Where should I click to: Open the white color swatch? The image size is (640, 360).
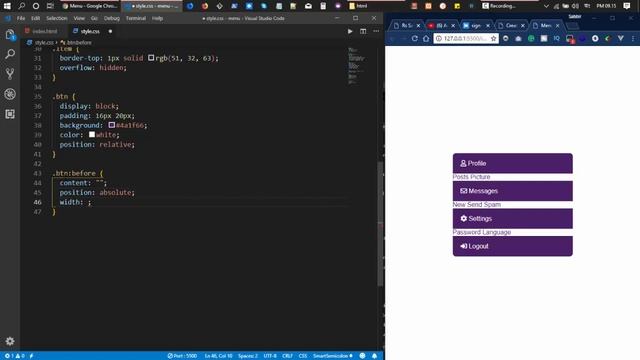tap(92, 134)
